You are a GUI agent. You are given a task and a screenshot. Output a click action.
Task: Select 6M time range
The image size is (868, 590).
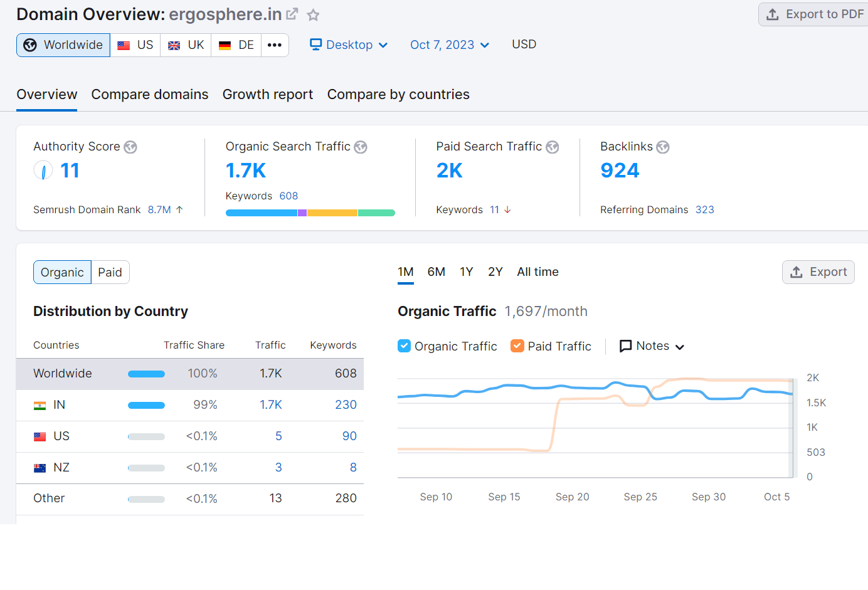[x=437, y=272]
